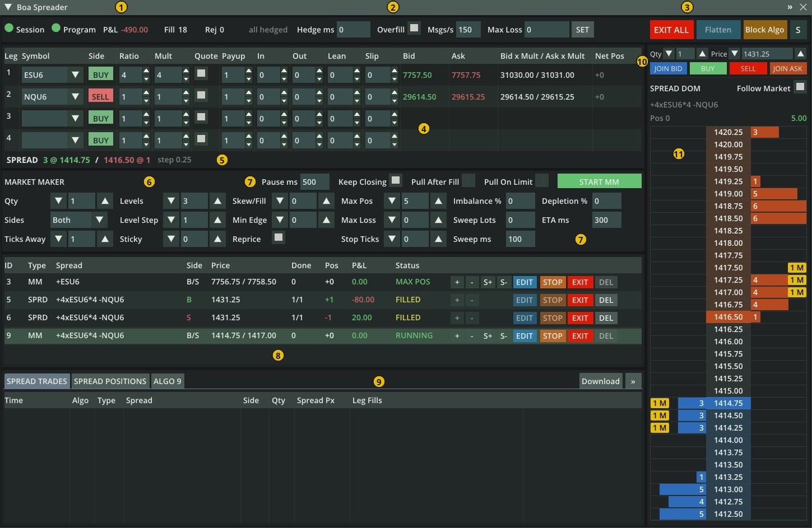Image resolution: width=812 pixels, height=528 pixels.
Task: Click the EXIT ALL button
Action: pos(671,30)
